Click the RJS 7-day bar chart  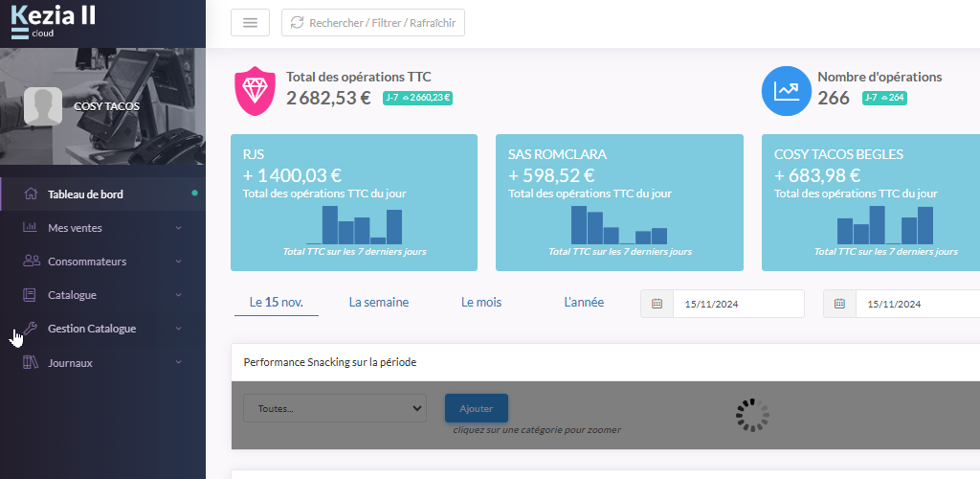(x=354, y=225)
